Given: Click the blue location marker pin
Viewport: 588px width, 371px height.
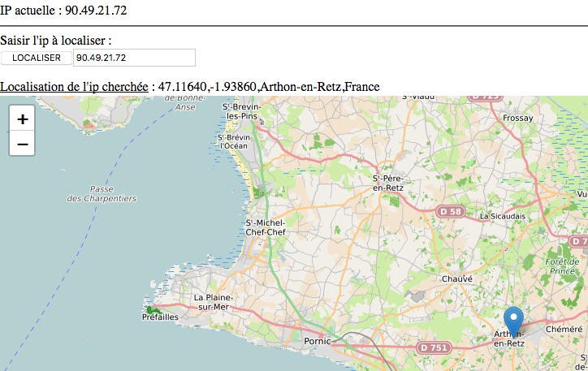Looking at the screenshot, I should click(513, 322).
